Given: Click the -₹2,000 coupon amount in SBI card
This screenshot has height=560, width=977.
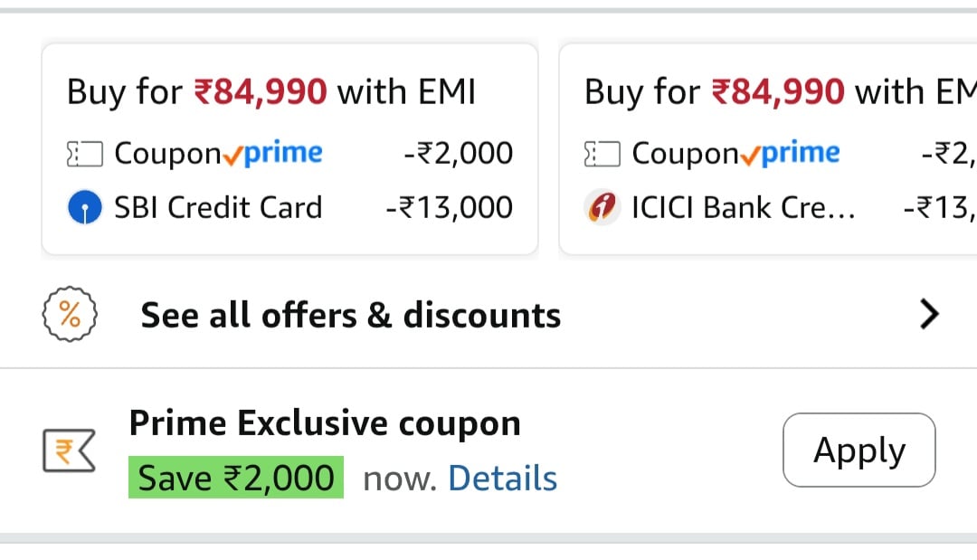Looking at the screenshot, I should point(458,153).
